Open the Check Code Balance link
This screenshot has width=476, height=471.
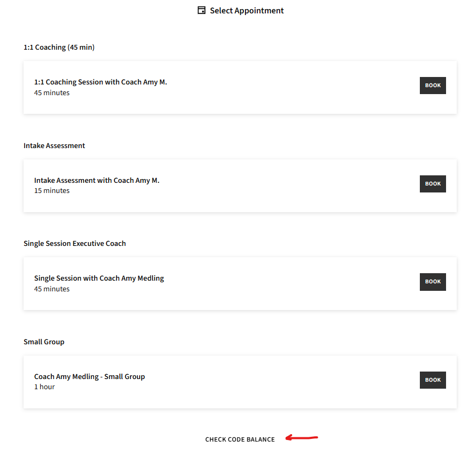(240, 439)
